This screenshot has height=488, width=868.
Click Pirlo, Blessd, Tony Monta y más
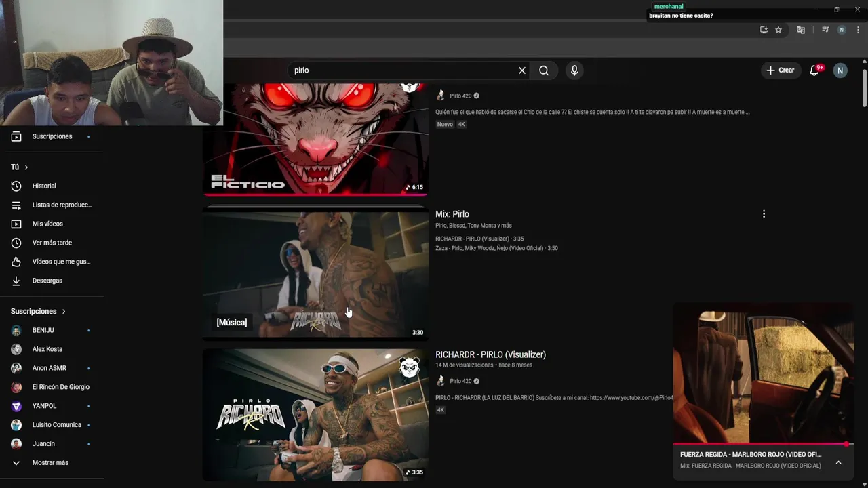[473, 226]
